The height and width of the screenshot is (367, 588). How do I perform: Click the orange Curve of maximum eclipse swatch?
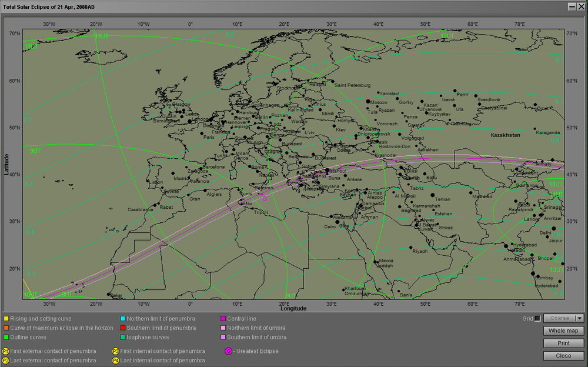[6, 328]
